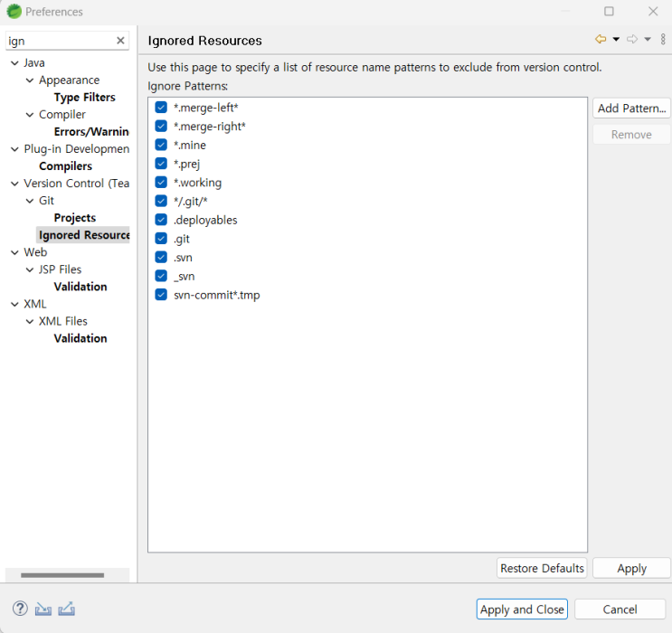The height and width of the screenshot is (633, 672).
Task: Toggle the */.git/* pattern checkbox
Action: click(161, 201)
